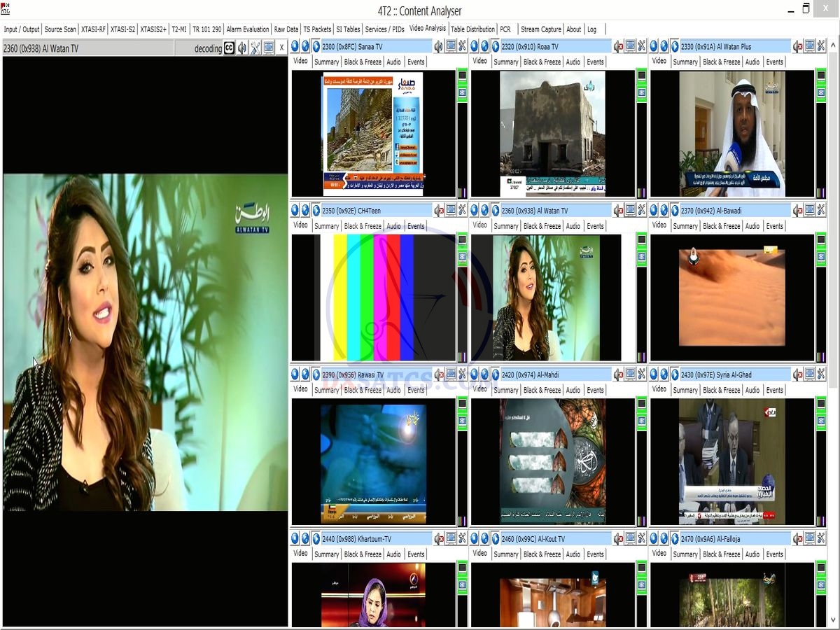840x630 pixels.
Task: Unmute CH4Teen audio speaker
Action: point(439,210)
